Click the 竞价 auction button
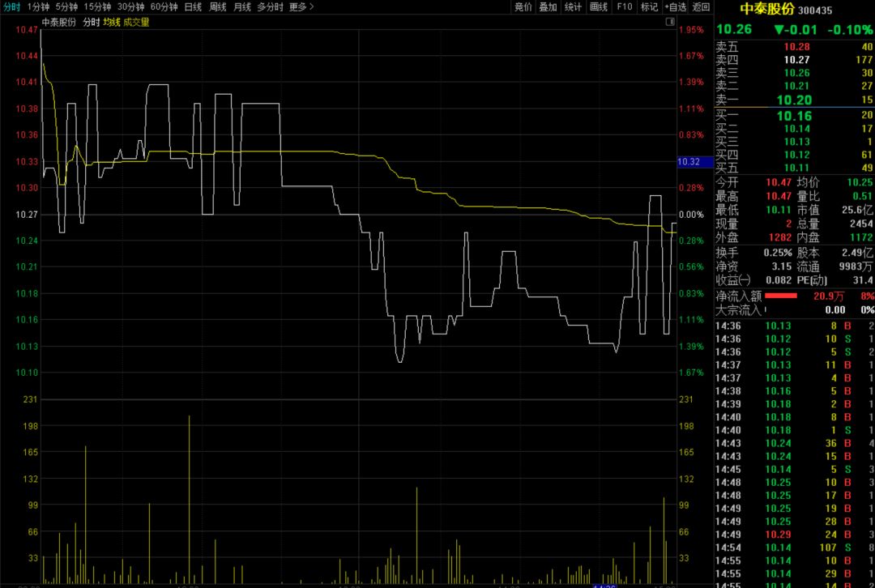Viewport: 875px width, 588px height. click(523, 6)
